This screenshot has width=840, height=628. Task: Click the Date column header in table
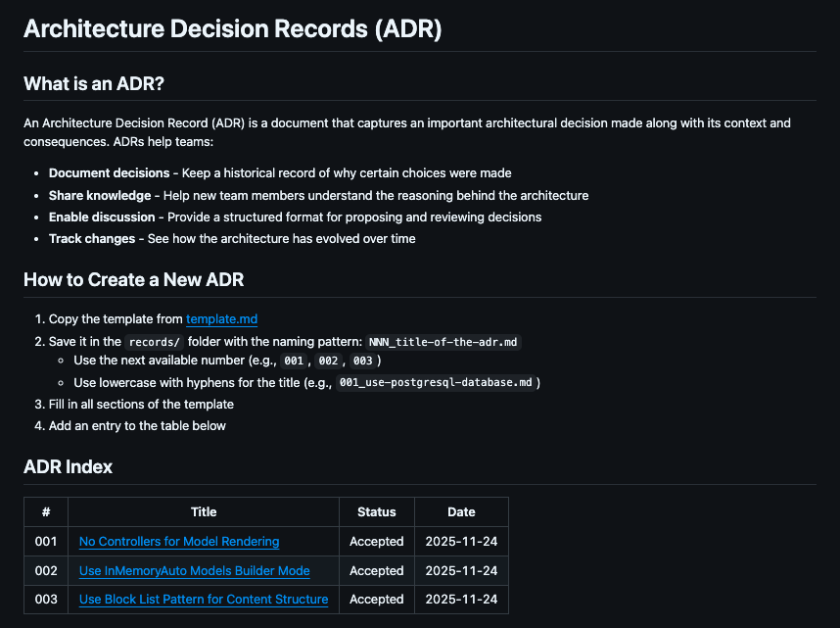point(461,512)
